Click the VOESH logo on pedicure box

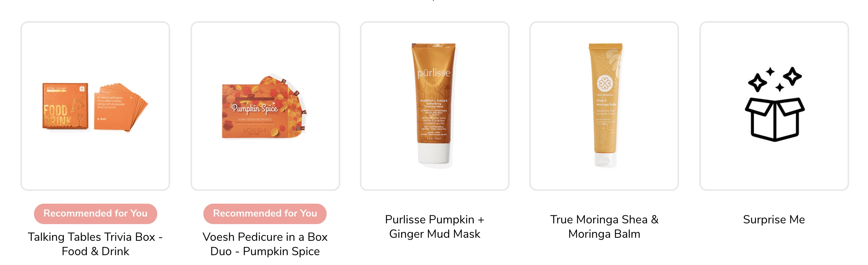click(254, 131)
